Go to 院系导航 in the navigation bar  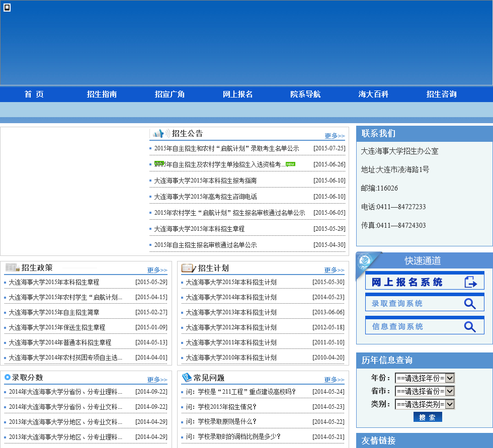[305, 94]
